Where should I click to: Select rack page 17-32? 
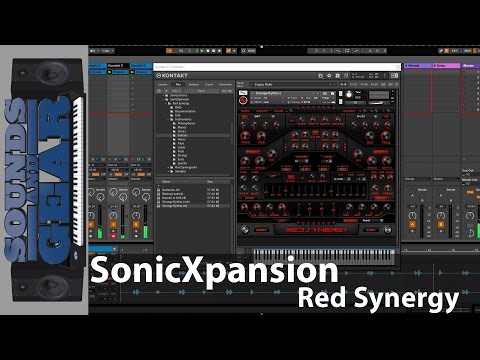[x=354, y=85]
